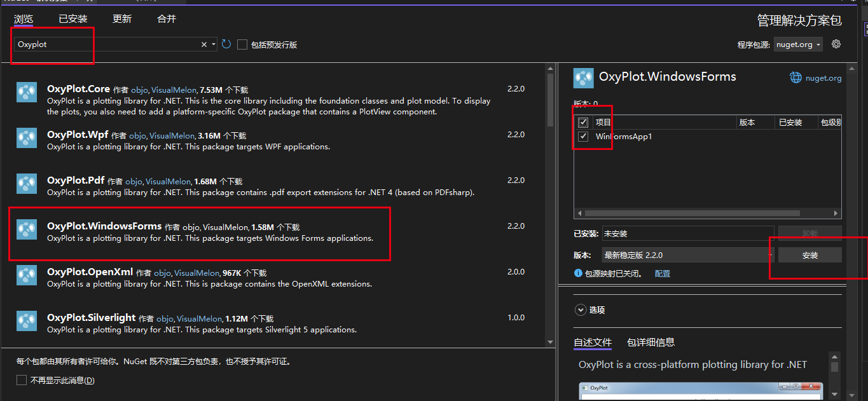
Task: Click the 配置 link
Action: coord(663,273)
